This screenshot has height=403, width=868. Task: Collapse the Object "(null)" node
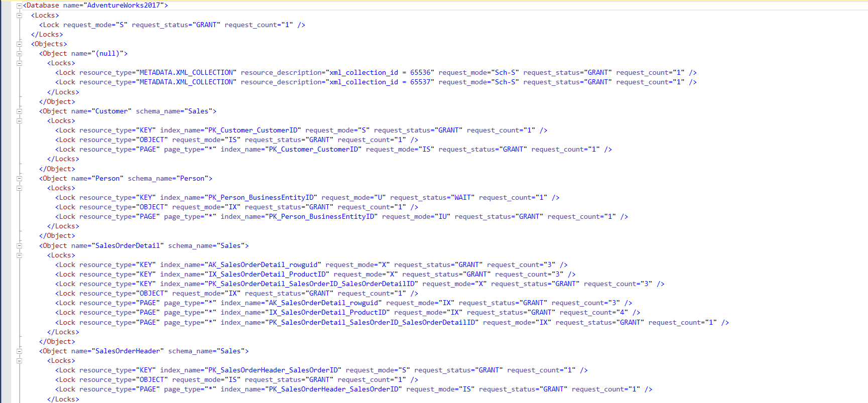pos(19,54)
